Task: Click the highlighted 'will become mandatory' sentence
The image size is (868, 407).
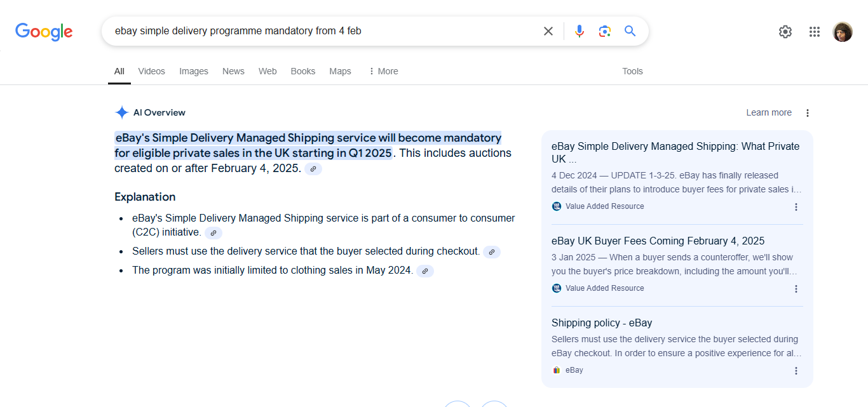Action: (x=308, y=145)
